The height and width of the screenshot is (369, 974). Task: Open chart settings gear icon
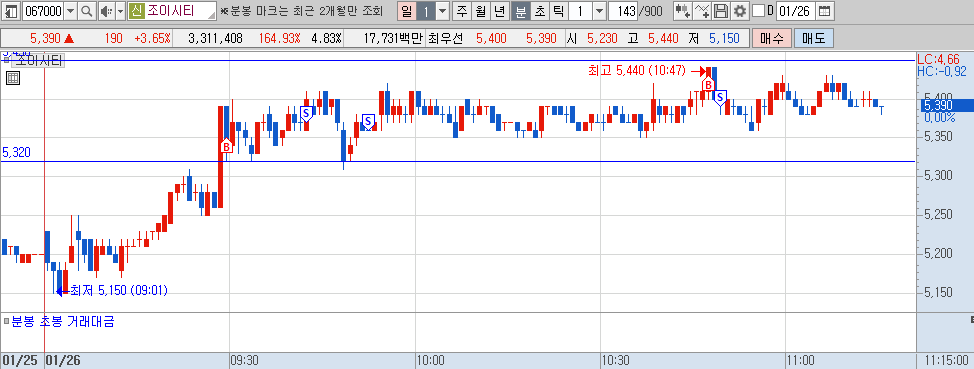coord(739,11)
